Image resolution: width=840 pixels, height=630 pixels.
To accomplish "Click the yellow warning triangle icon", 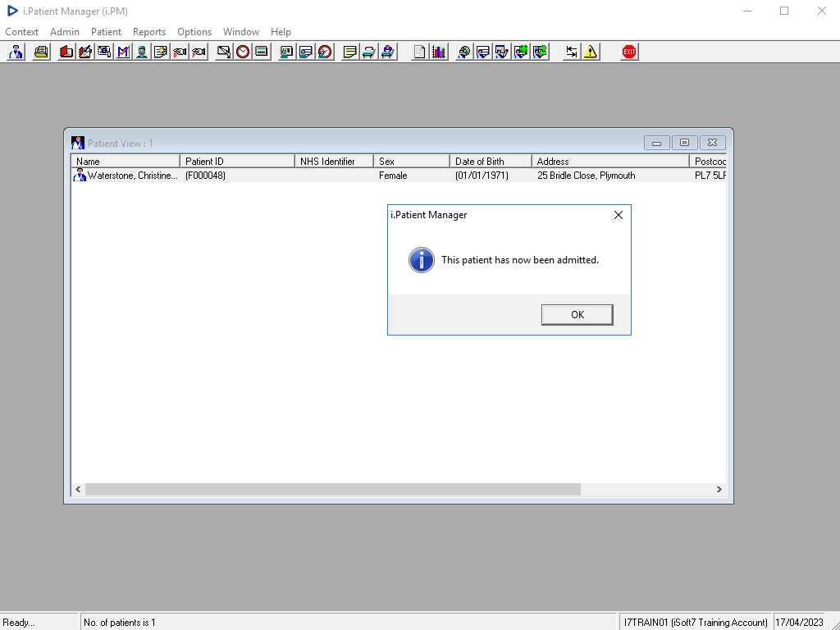I will 591,52.
